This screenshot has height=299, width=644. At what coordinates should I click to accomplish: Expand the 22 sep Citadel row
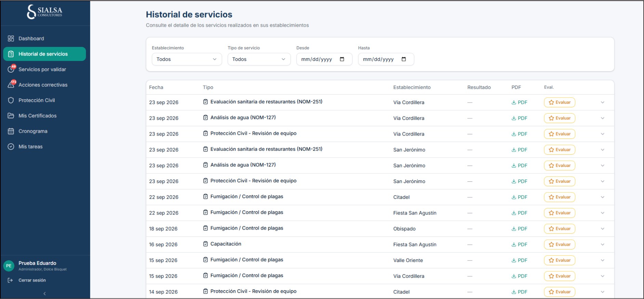click(603, 197)
